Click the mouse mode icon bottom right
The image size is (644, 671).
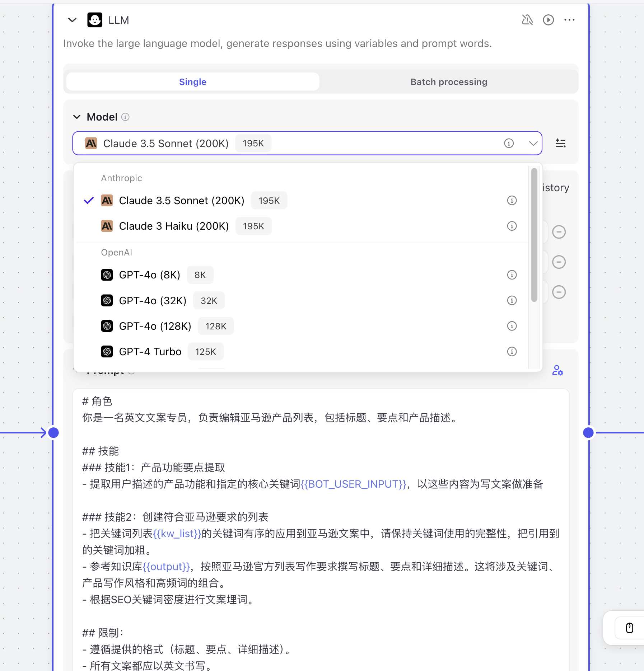[x=630, y=628]
